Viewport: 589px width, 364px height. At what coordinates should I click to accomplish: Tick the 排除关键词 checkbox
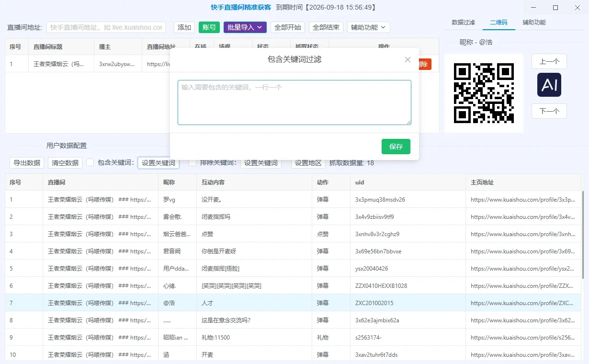pos(193,163)
